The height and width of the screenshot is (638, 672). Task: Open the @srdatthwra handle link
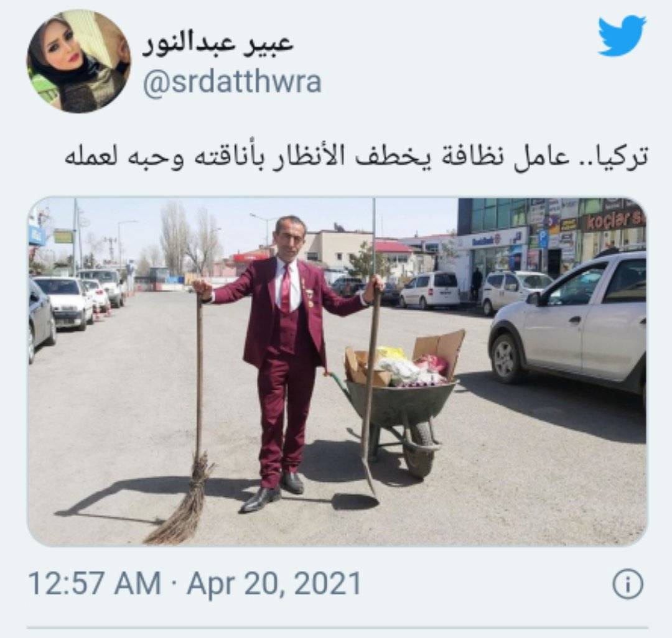(x=231, y=82)
